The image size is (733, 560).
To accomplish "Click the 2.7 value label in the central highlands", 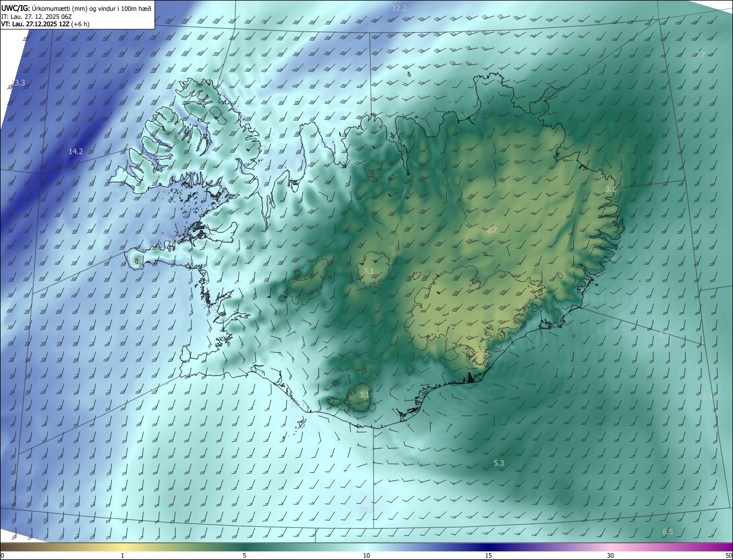I will coord(492,230).
